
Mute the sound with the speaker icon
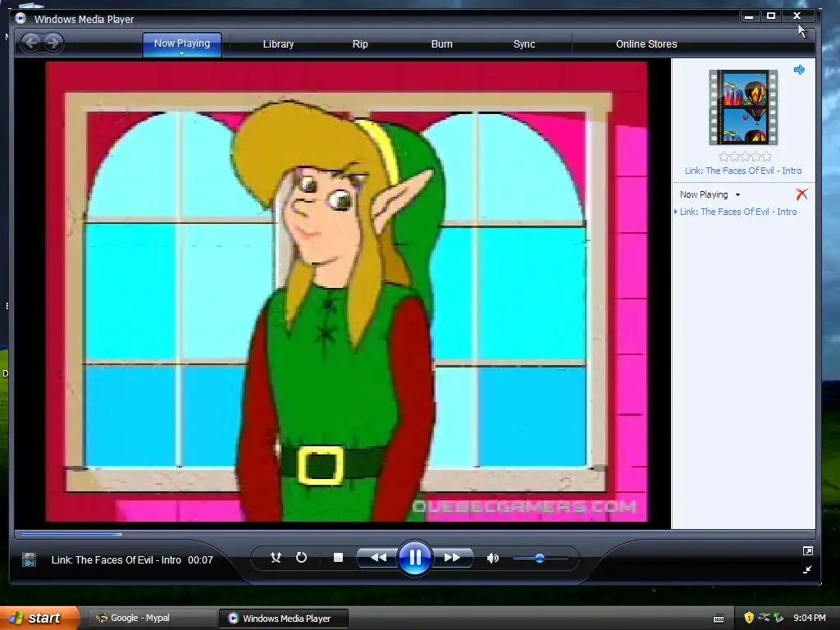click(x=492, y=558)
